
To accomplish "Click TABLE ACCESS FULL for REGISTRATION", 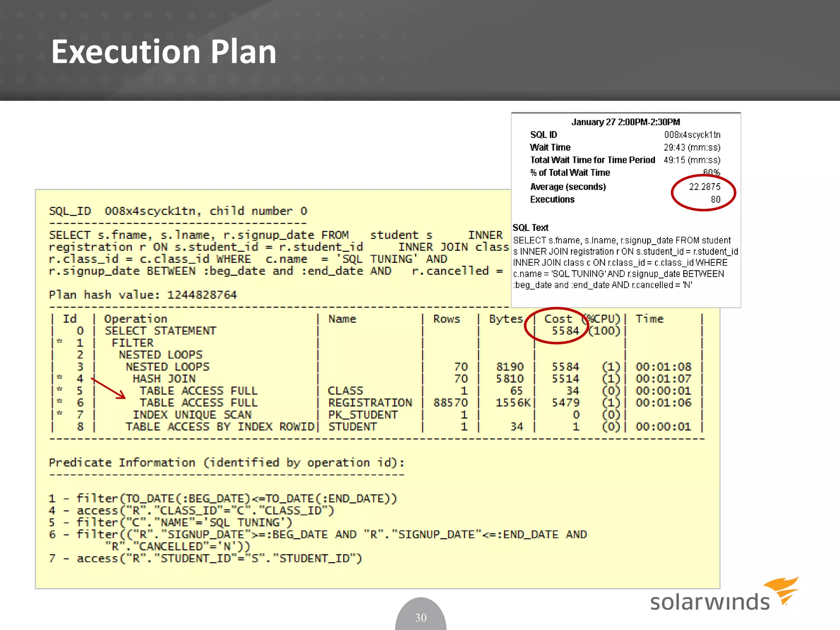I will tap(199, 403).
